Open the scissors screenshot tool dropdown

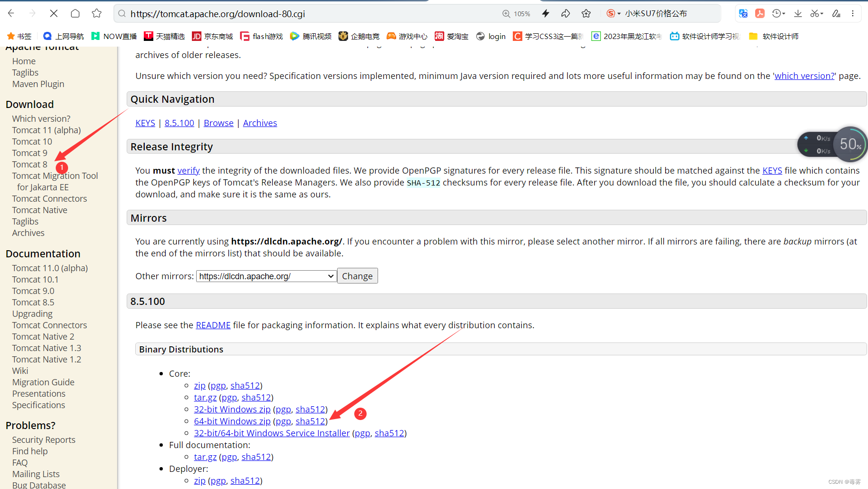[x=817, y=14]
